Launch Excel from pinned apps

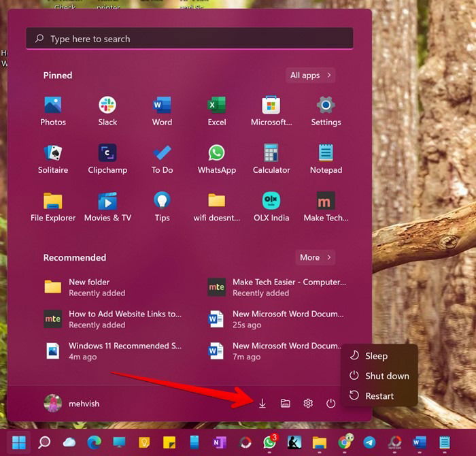click(x=217, y=111)
